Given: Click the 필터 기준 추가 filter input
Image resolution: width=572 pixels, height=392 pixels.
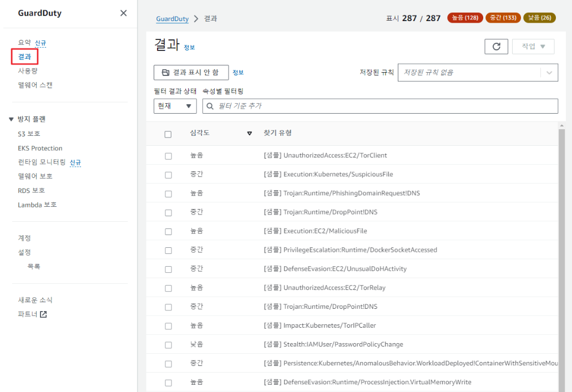Looking at the screenshot, I should point(380,106).
